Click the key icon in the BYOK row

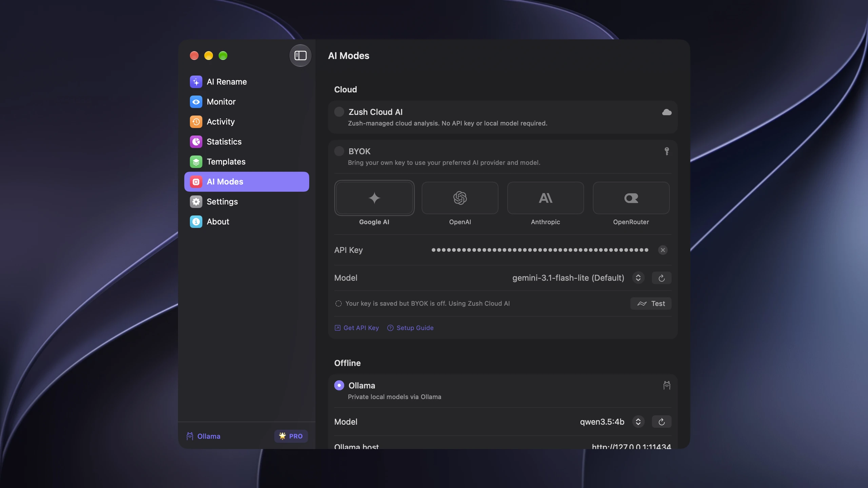pyautogui.click(x=667, y=151)
